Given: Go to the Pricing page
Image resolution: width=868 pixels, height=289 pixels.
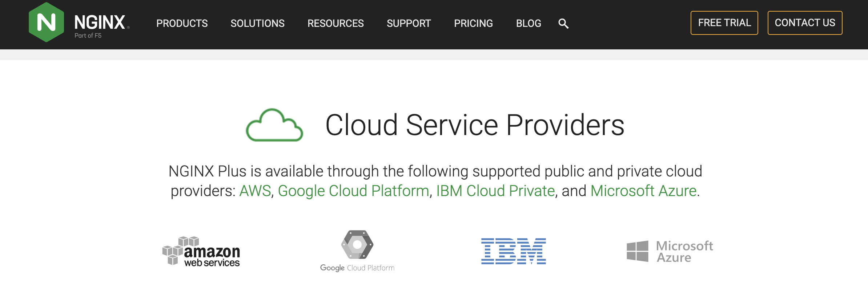Looking at the screenshot, I should [x=474, y=24].
